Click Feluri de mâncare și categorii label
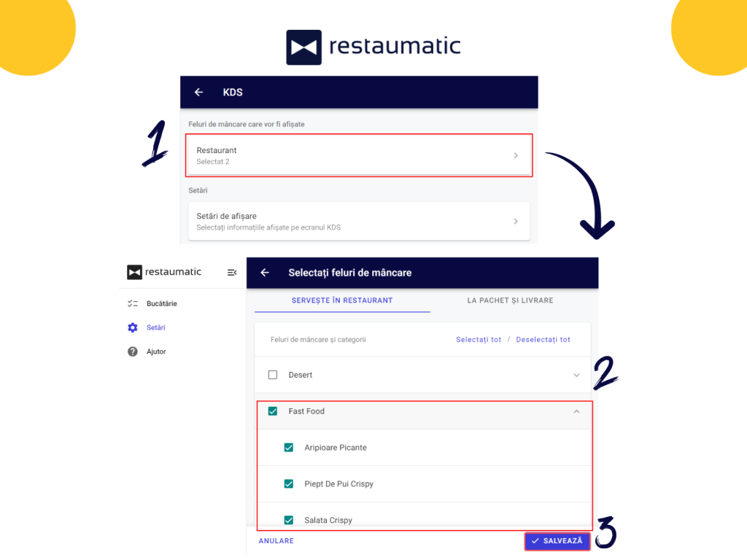Image resolution: width=747 pixels, height=560 pixels. pos(318,340)
